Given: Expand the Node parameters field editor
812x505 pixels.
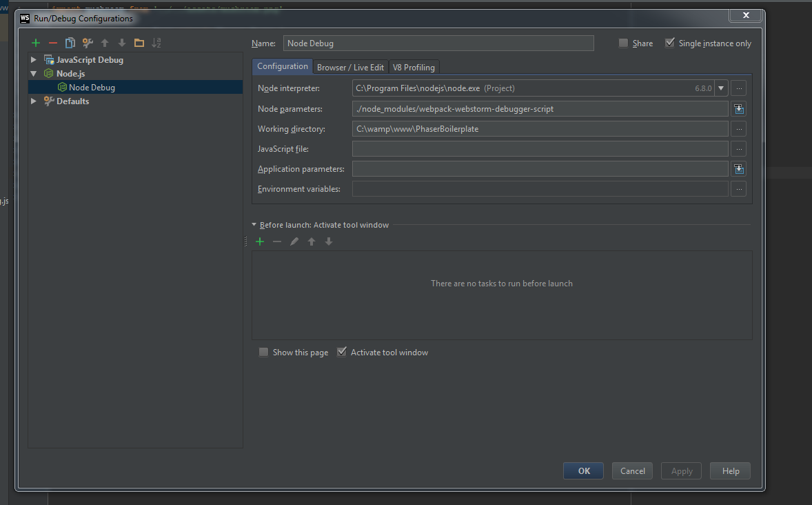Looking at the screenshot, I should 739,109.
